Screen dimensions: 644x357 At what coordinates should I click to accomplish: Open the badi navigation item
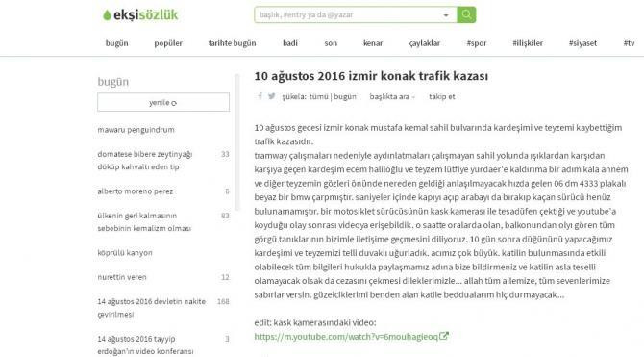point(290,43)
